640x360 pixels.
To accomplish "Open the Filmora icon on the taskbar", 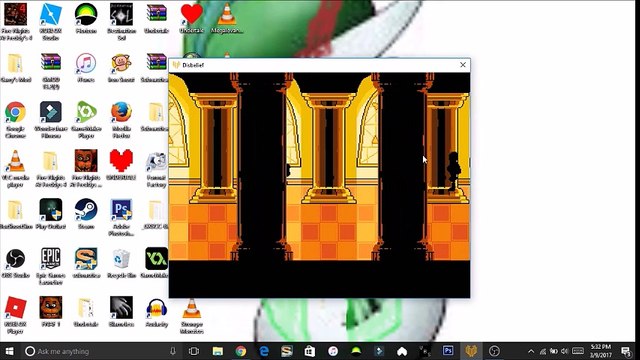I will pos(379,351).
